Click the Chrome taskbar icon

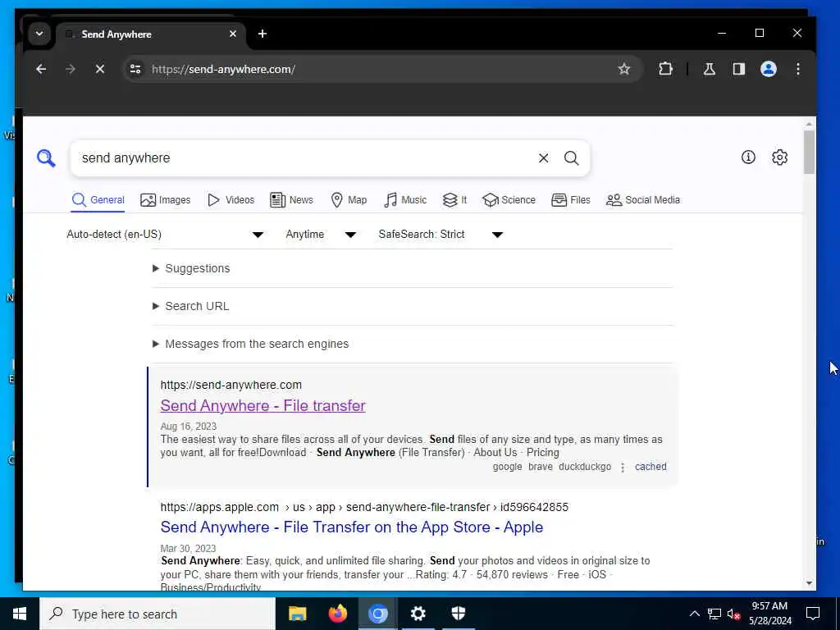(377, 614)
